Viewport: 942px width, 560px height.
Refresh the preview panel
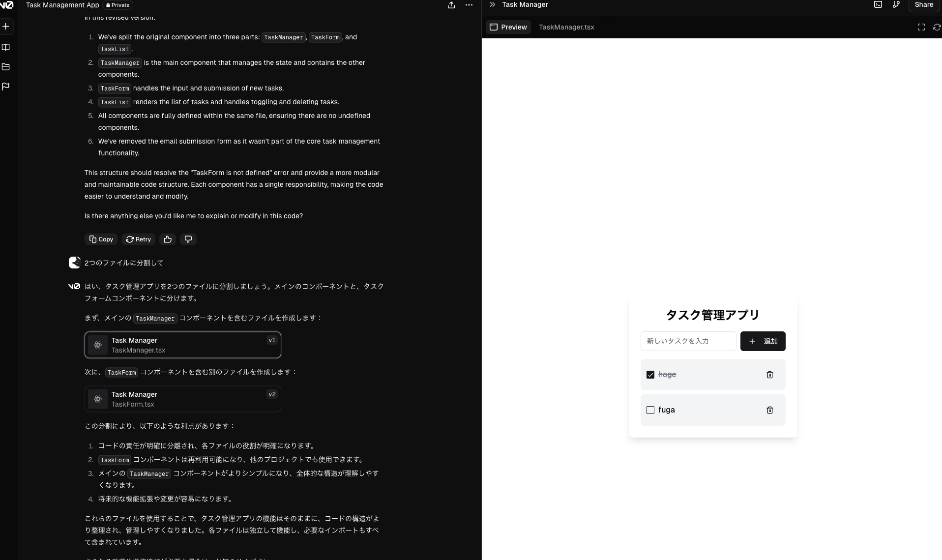point(937,28)
